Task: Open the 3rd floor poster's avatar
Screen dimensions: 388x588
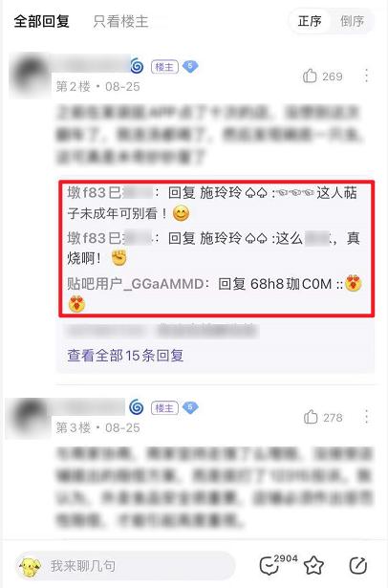Action: [x=29, y=417]
